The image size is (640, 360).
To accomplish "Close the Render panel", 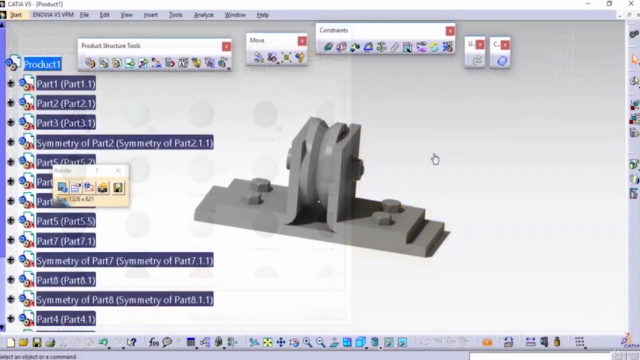I will click(x=118, y=171).
